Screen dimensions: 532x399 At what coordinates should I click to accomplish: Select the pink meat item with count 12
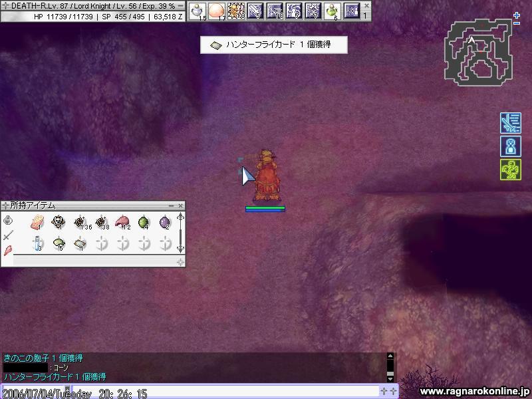[122, 222]
